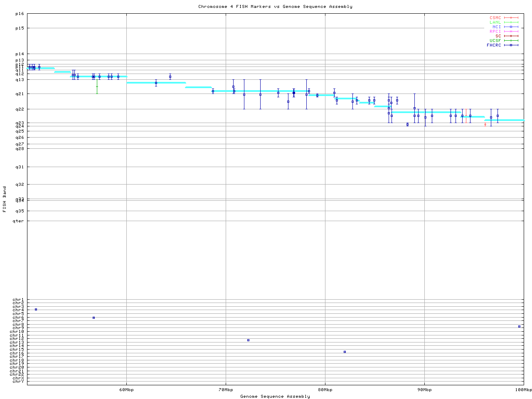Click the CSMC legend marker
This screenshot has width=532, height=399.
(x=511, y=18)
